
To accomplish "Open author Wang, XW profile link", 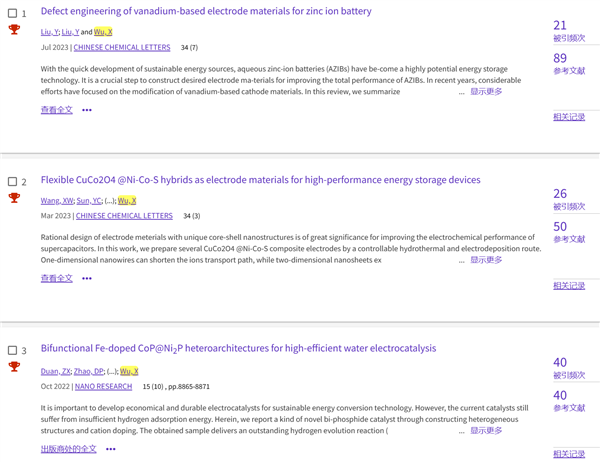I will (x=57, y=201).
